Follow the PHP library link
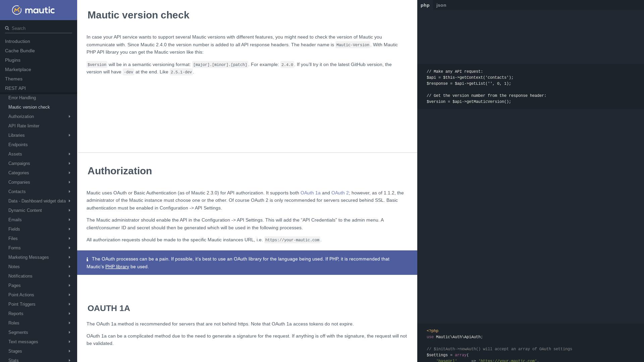The width and height of the screenshot is (644, 362). [117, 267]
